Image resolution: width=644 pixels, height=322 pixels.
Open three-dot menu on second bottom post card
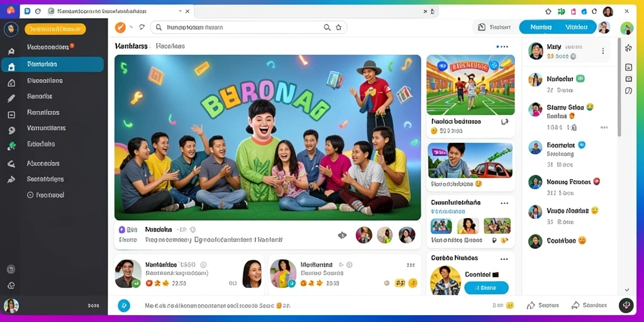pyautogui.click(x=410, y=265)
